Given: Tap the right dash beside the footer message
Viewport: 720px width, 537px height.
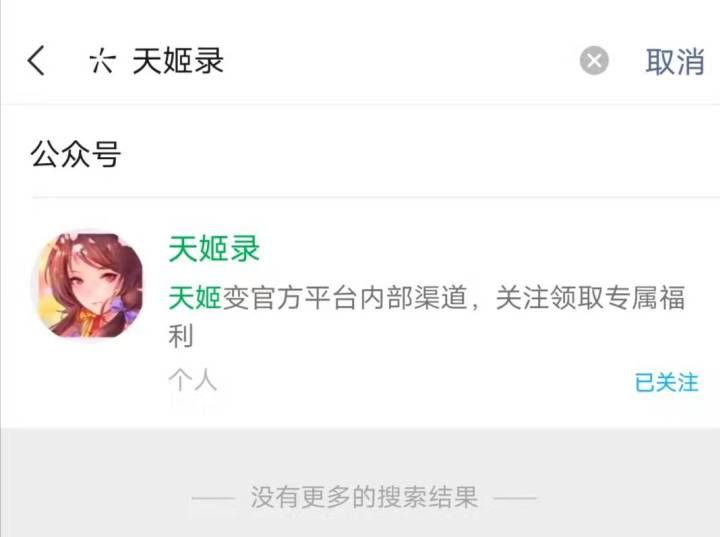Looking at the screenshot, I should tap(515, 498).
